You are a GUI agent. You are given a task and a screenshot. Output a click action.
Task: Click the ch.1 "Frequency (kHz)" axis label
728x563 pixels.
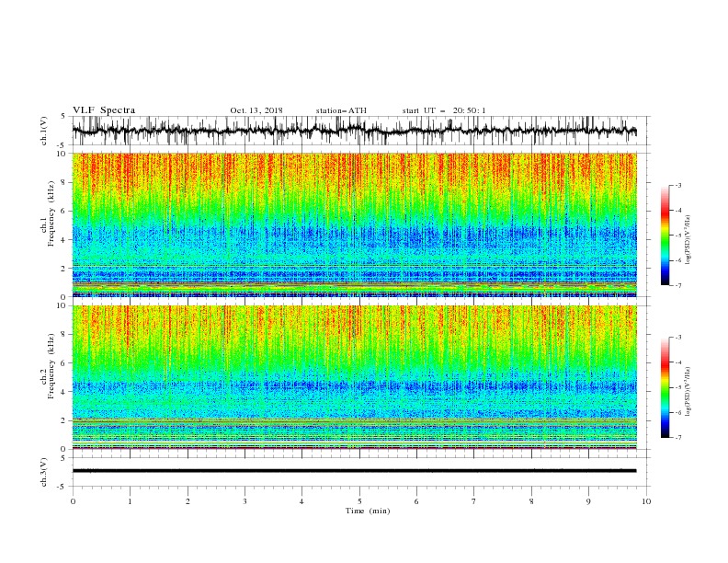tap(51, 213)
